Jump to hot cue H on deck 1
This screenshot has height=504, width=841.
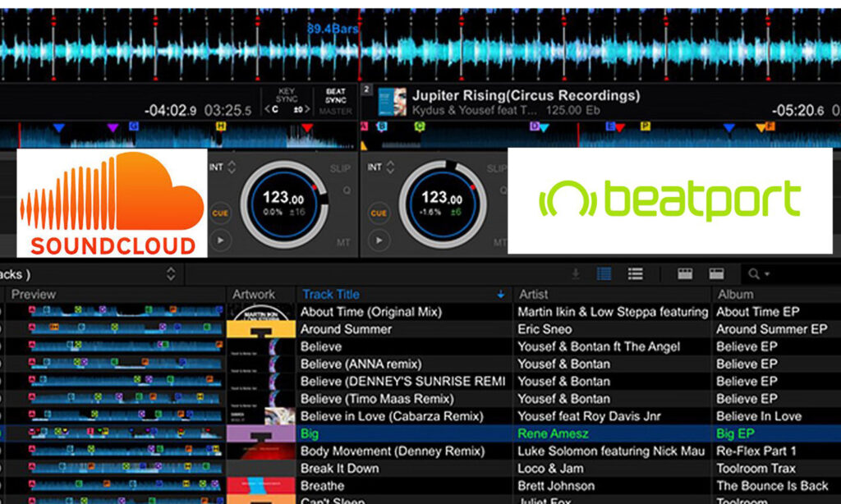click(x=220, y=126)
